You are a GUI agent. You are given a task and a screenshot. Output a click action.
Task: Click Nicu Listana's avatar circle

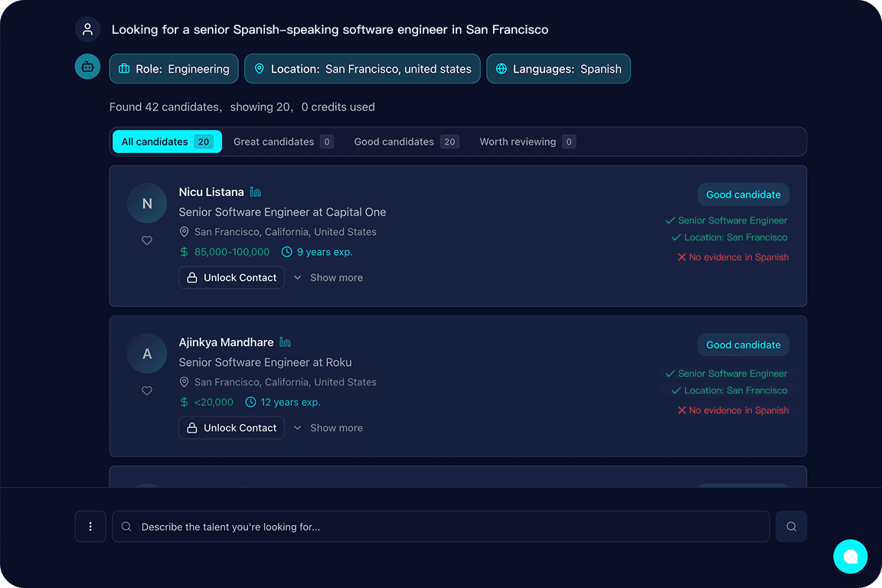click(x=147, y=204)
